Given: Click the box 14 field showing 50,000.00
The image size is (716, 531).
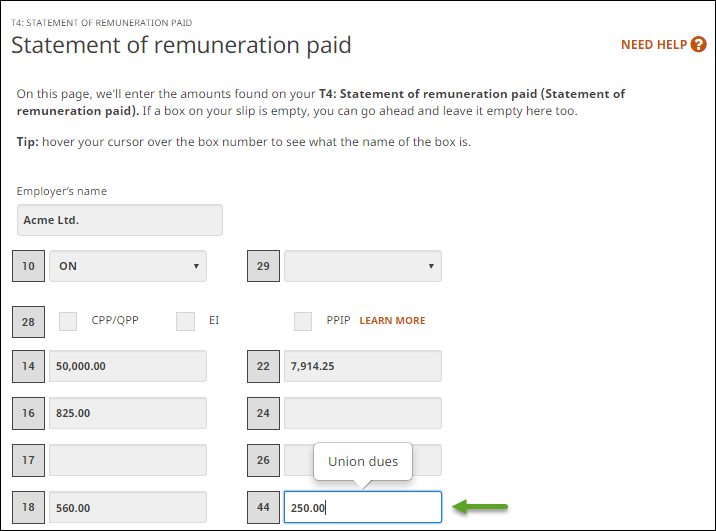Looking at the screenshot, I should coord(128,366).
